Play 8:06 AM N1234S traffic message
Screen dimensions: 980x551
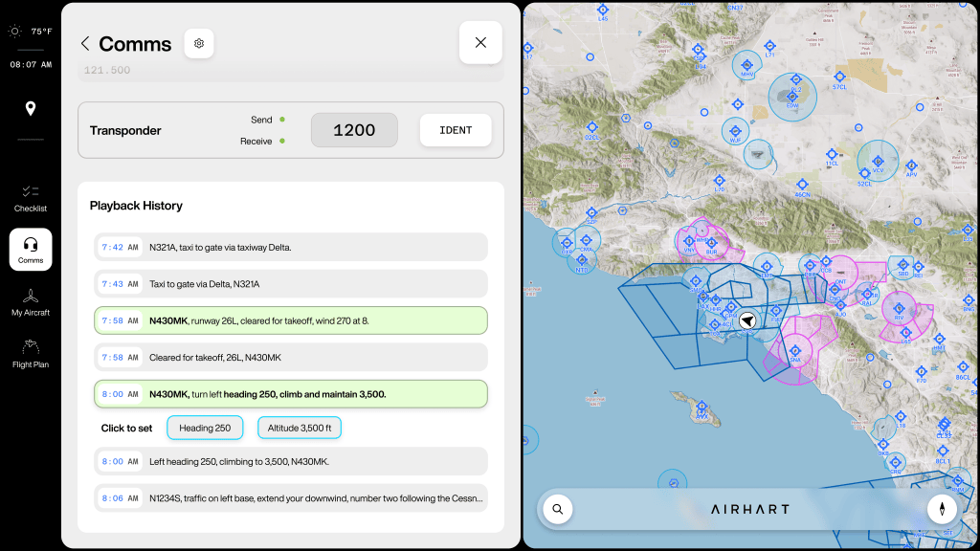(x=291, y=498)
